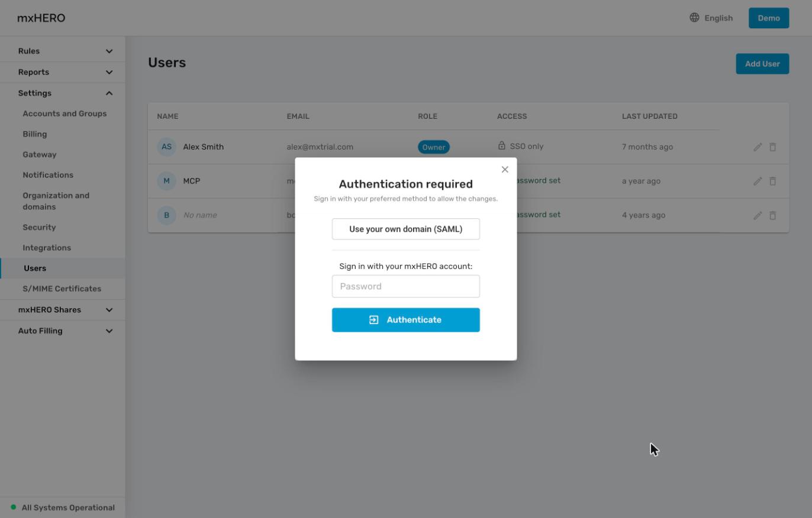The height and width of the screenshot is (518, 812).
Task: Expand the Rules menu chevron
Action: click(x=109, y=51)
